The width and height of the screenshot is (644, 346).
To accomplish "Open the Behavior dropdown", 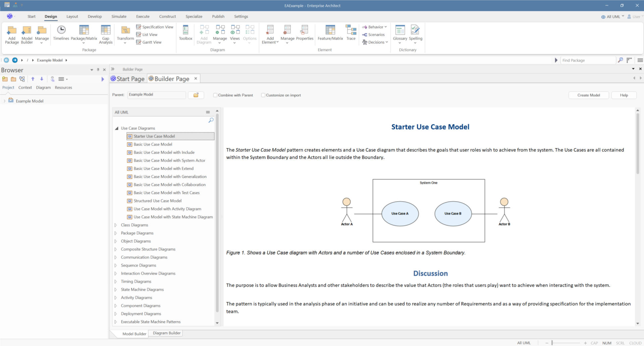I will click(x=374, y=27).
